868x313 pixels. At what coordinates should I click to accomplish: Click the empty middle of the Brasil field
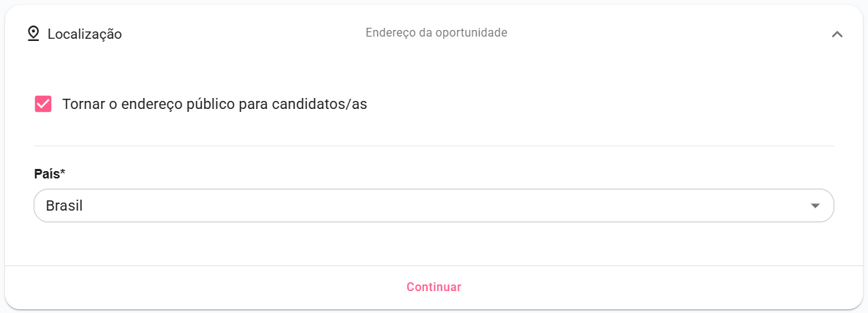(x=439, y=205)
